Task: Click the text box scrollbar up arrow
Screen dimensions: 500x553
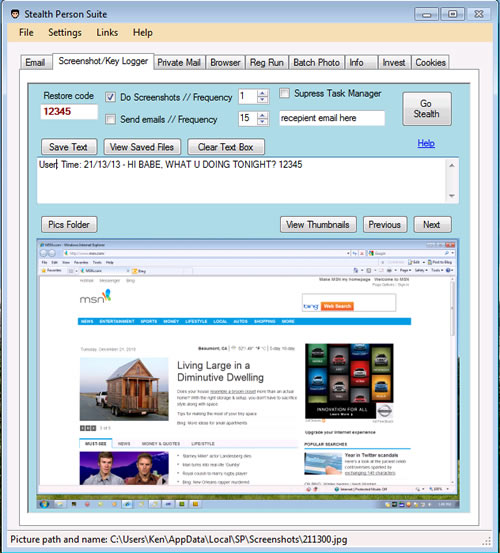Action: [x=452, y=165]
